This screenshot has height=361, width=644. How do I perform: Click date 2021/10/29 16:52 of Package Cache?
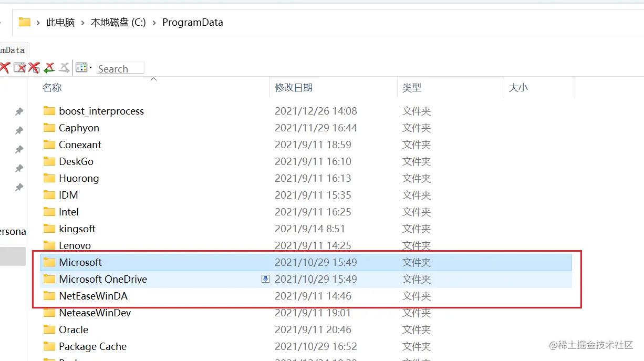tap(316, 346)
